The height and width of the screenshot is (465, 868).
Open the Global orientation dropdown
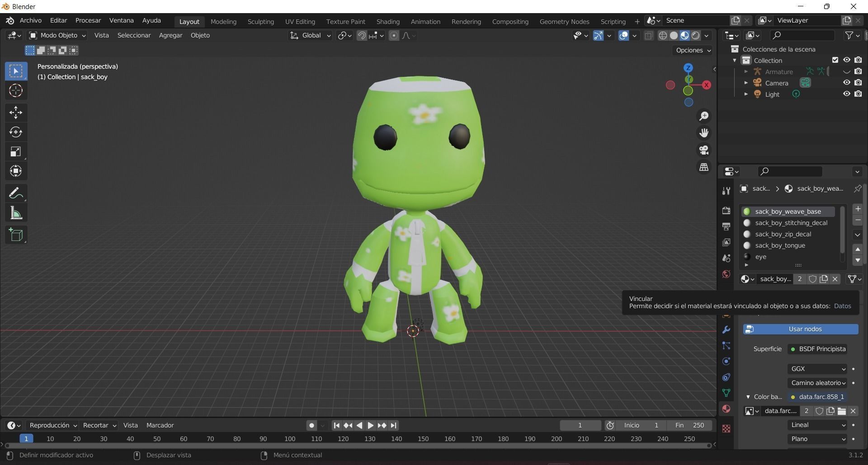[311, 35]
